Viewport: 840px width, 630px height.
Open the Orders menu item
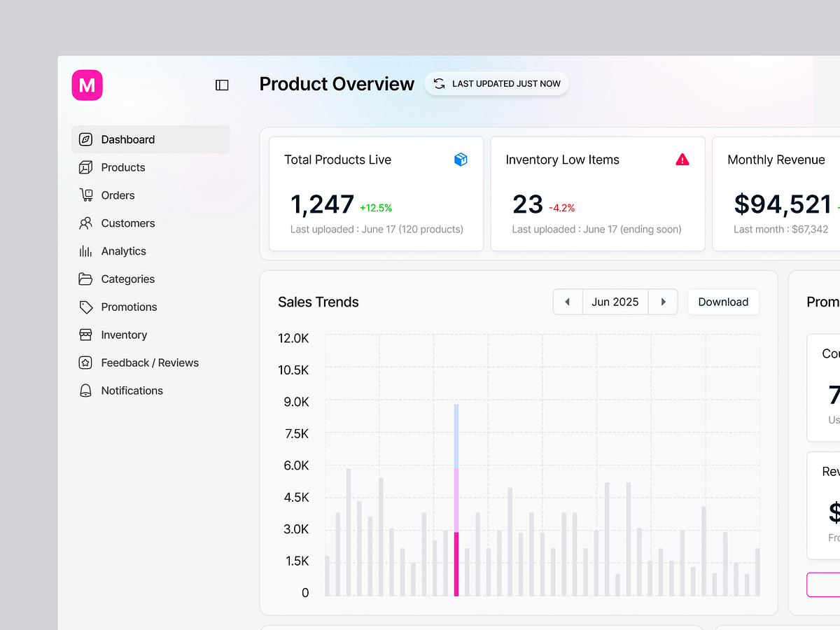[150, 195]
